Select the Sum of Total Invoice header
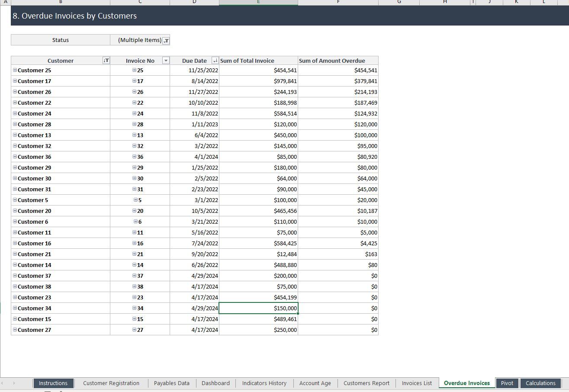The width and height of the screenshot is (569, 392). coord(258,61)
